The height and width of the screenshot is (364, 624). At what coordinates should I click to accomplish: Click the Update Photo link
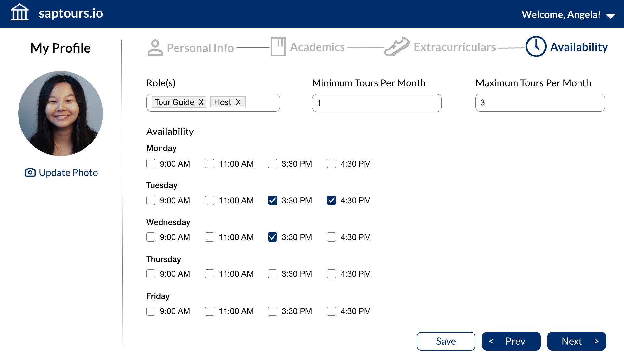point(68,172)
